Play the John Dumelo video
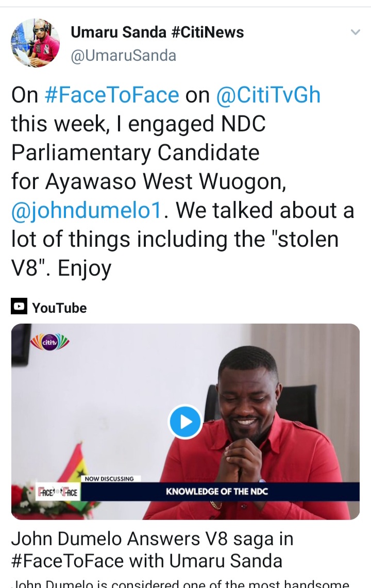This screenshot has height=588, width=371. [185, 422]
